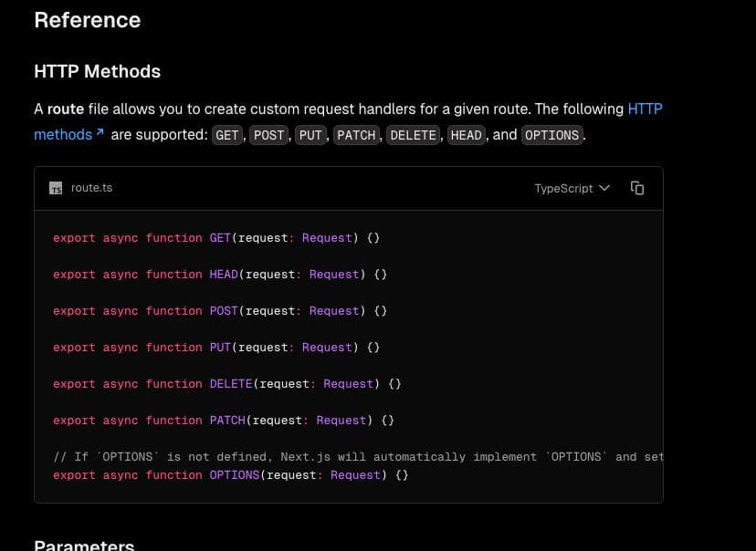Click the PATCH inline code badge

(356, 135)
